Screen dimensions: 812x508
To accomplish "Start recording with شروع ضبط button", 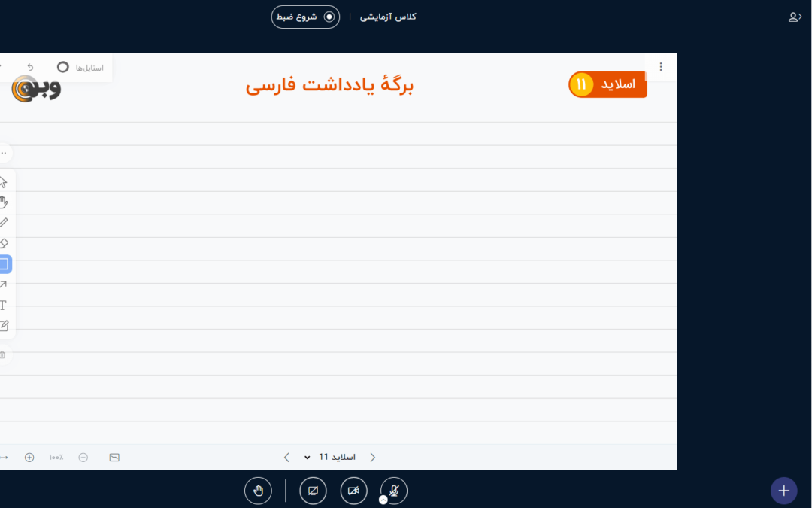I will point(305,17).
